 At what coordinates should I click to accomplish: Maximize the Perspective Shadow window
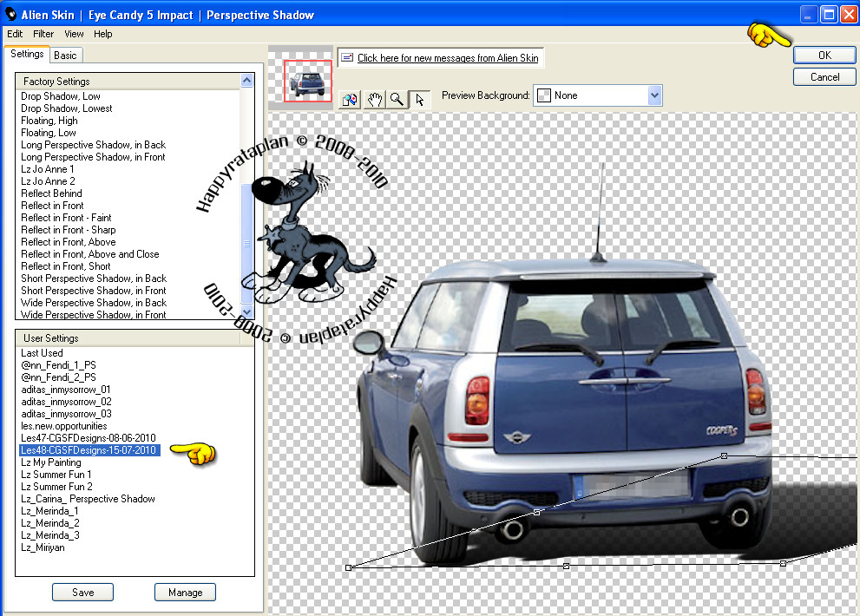(829, 14)
